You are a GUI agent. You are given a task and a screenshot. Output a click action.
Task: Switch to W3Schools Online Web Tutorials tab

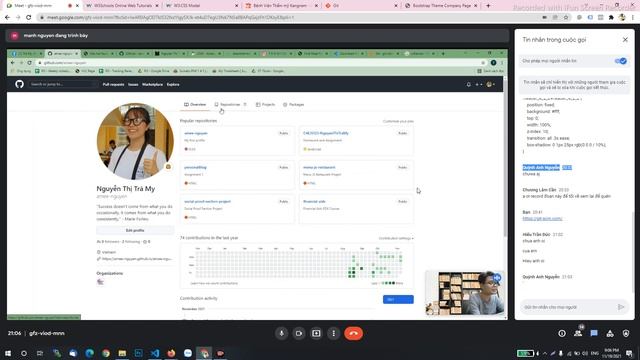[122, 6]
